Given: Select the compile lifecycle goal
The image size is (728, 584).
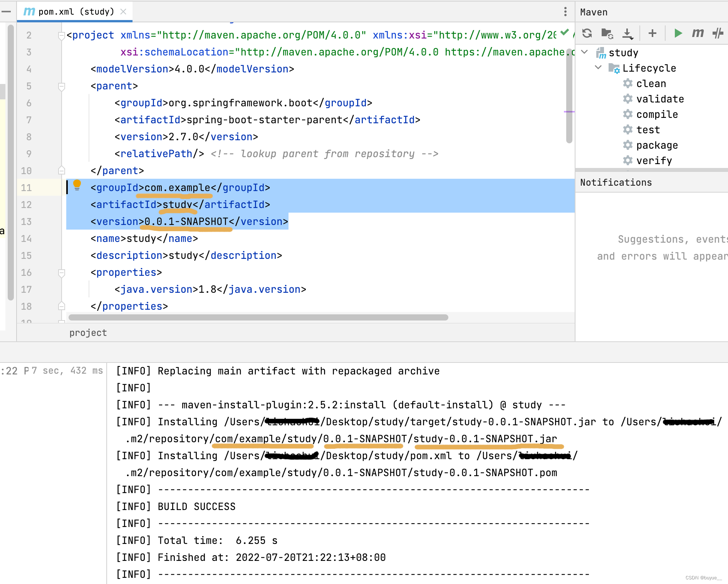Looking at the screenshot, I should pos(657,114).
